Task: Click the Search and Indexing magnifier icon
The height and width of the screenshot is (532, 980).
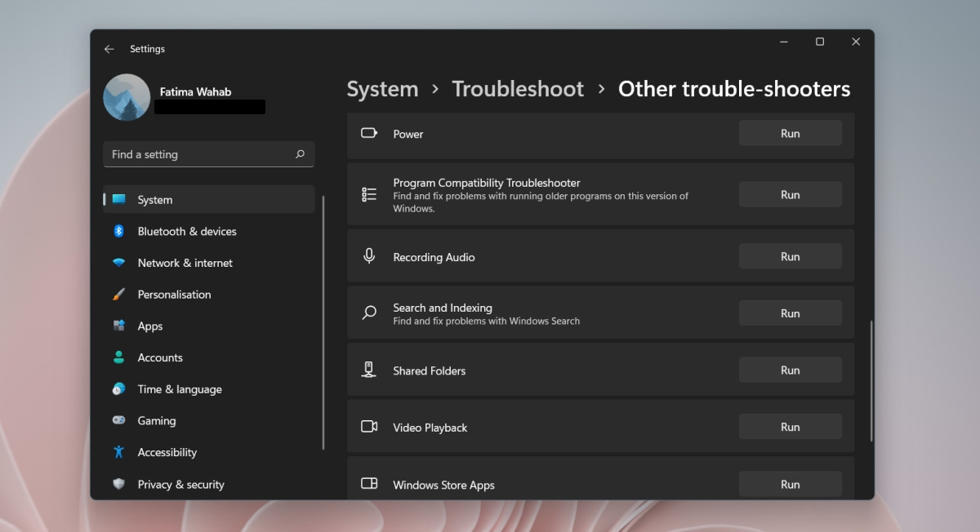Action: (369, 313)
